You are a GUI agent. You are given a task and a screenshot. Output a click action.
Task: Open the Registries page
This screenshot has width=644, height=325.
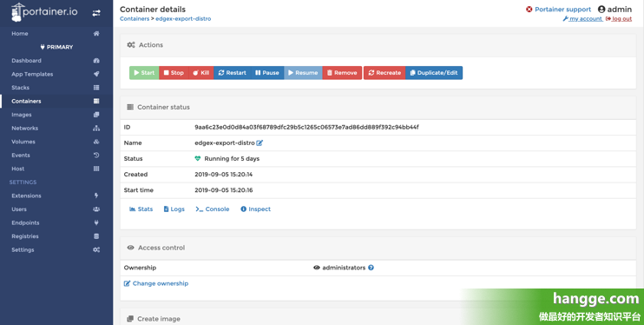click(25, 236)
